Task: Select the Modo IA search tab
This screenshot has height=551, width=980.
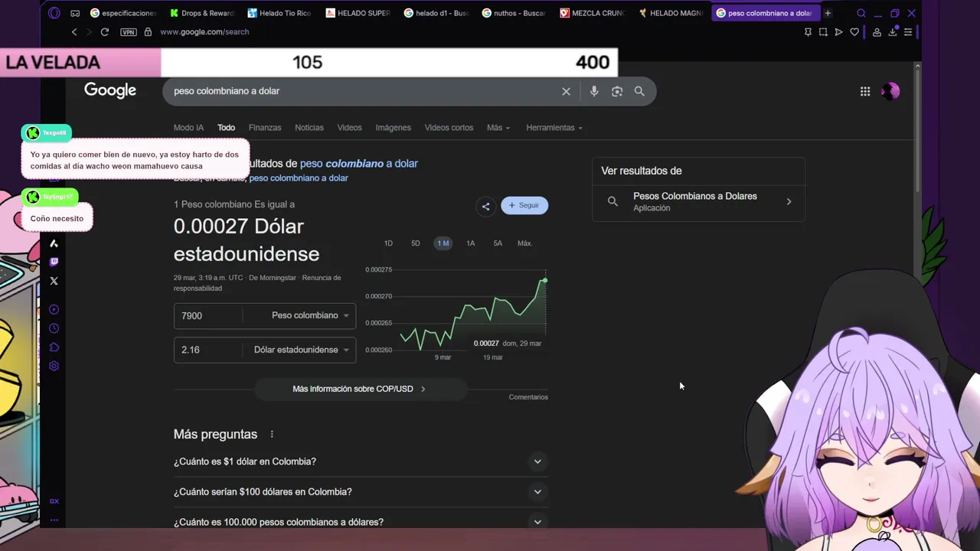Action: 188,128
